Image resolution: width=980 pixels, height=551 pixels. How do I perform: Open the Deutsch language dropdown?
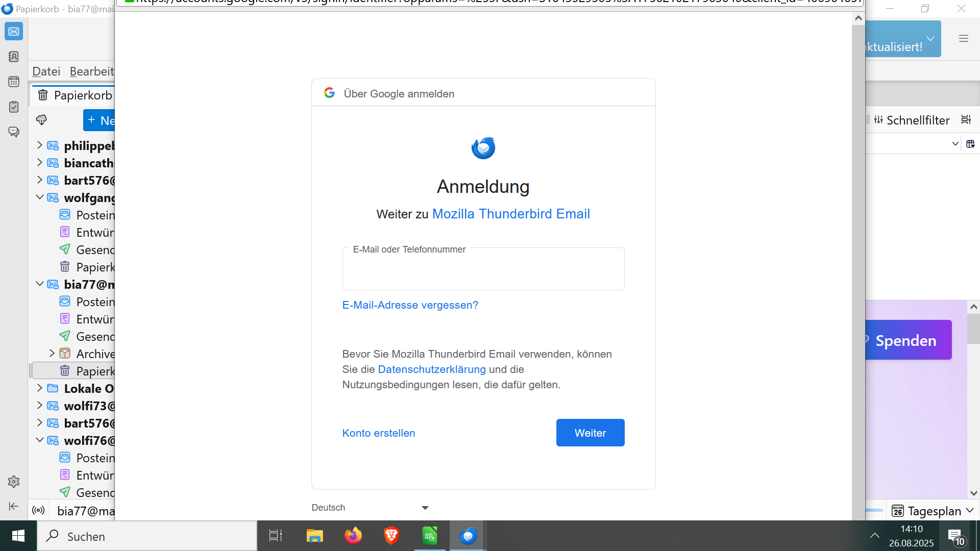[x=371, y=508]
